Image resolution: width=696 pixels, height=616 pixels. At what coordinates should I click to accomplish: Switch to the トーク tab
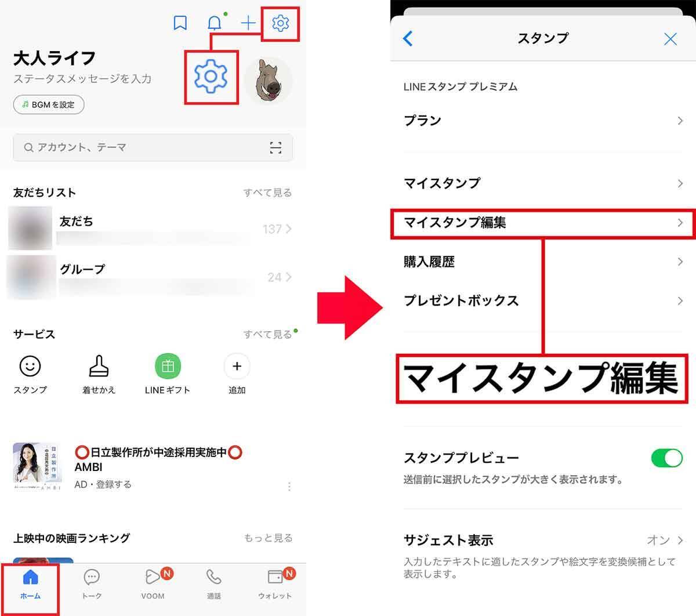92,584
